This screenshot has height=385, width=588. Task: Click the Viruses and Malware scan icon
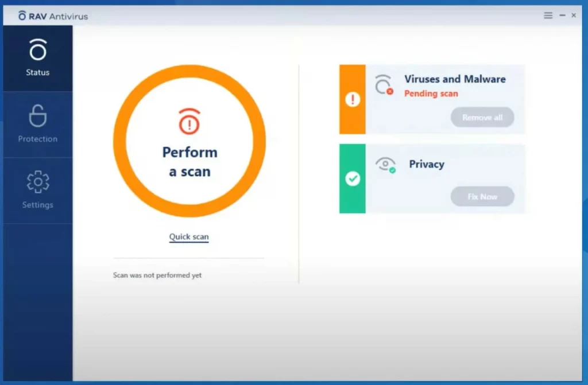point(384,85)
